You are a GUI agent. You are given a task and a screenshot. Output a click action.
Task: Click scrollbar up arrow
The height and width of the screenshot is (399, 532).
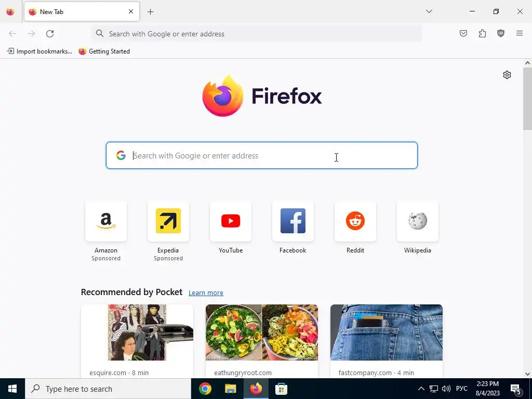point(527,63)
